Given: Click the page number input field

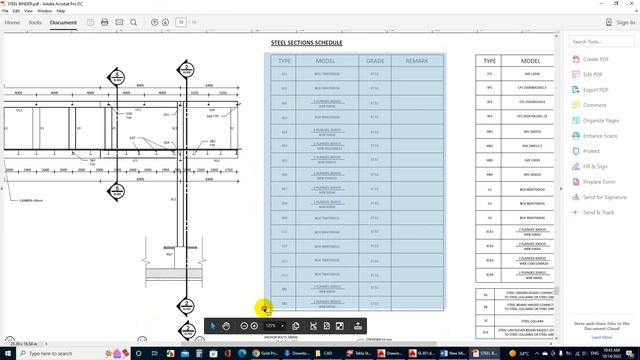Looking at the screenshot, I should 181,22.
